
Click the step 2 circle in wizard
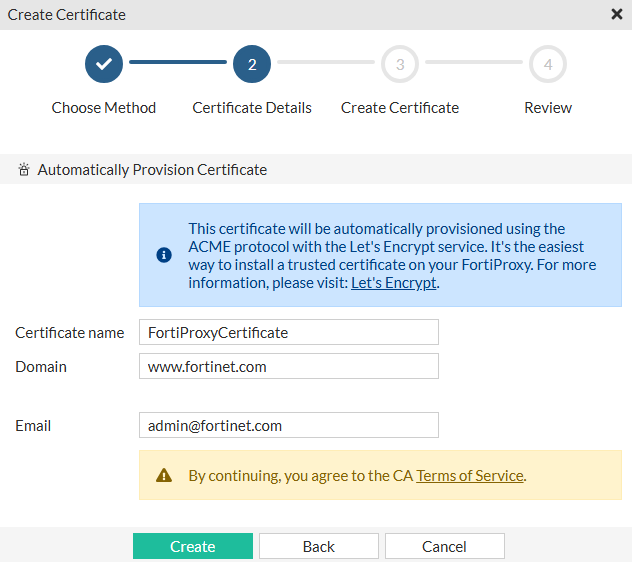pos(252,64)
